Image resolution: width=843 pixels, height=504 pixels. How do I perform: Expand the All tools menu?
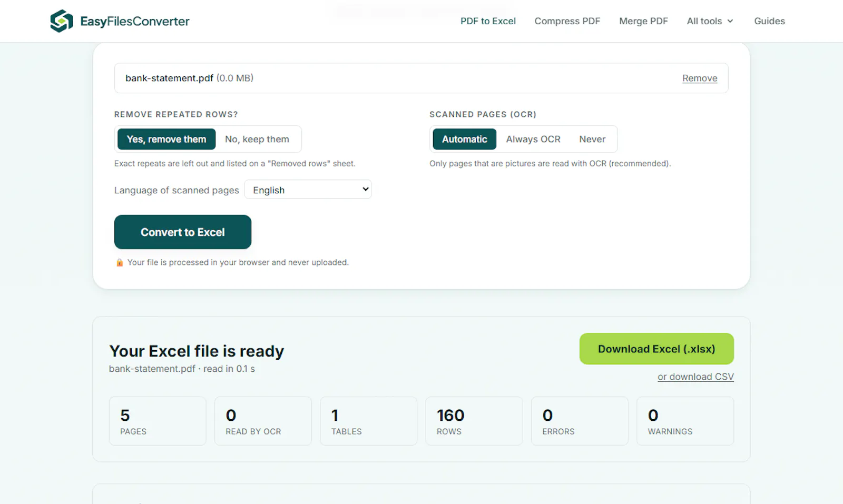click(x=710, y=21)
